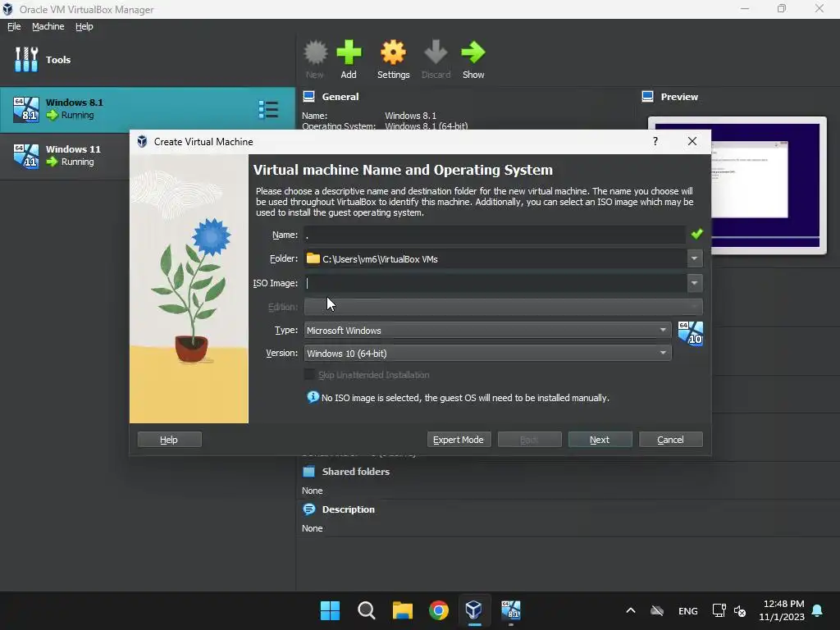Expand the ISO Image dropdown arrow
Image resolution: width=840 pixels, height=630 pixels.
tap(694, 283)
